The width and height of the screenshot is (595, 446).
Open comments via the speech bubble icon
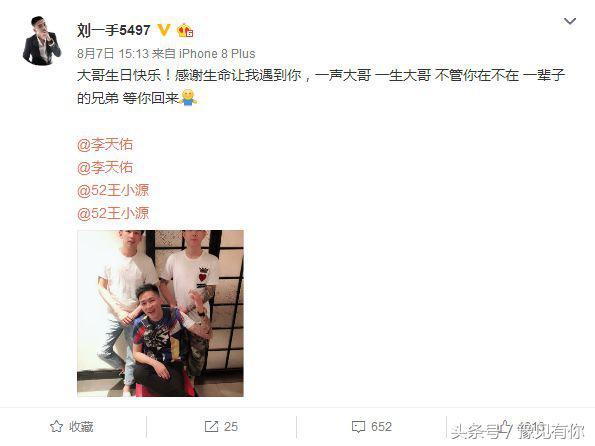pyautogui.click(x=359, y=427)
